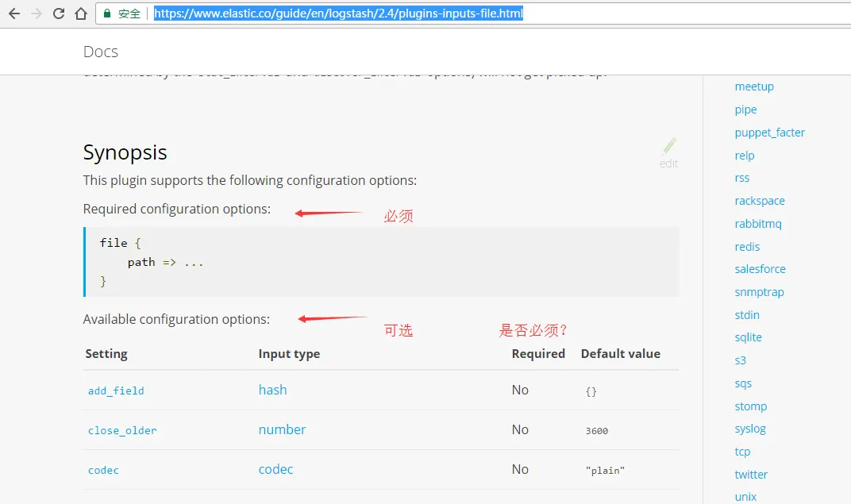The image size is (851, 504).
Task: Click the browser back arrow
Action: point(14,13)
